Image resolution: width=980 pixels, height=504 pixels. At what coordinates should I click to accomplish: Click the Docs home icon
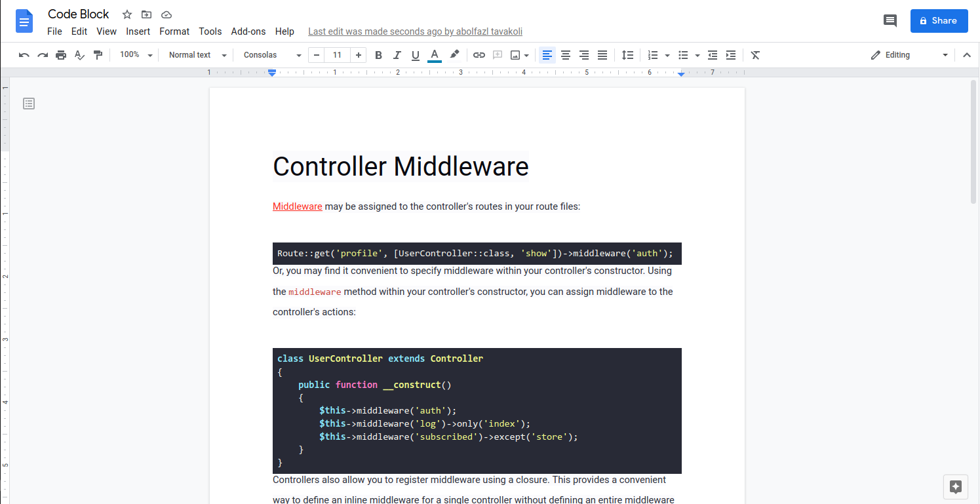point(24,21)
